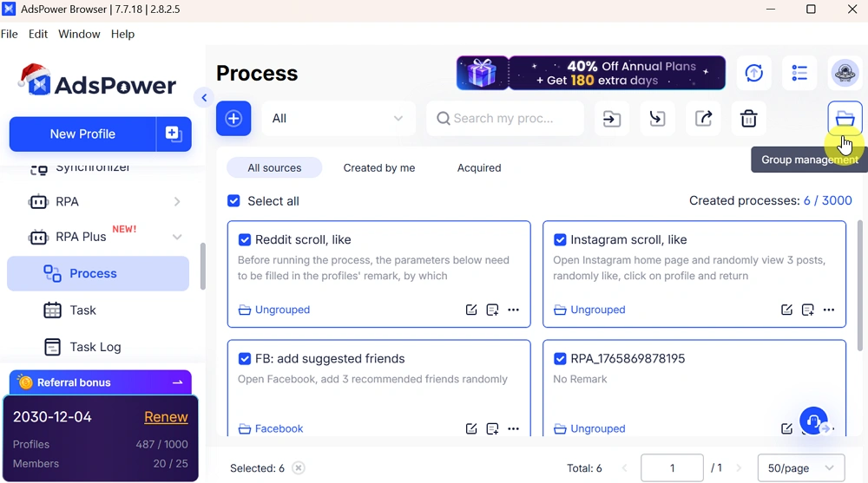Create task for Instagram scroll, like
The image size is (868, 483).
(807, 310)
